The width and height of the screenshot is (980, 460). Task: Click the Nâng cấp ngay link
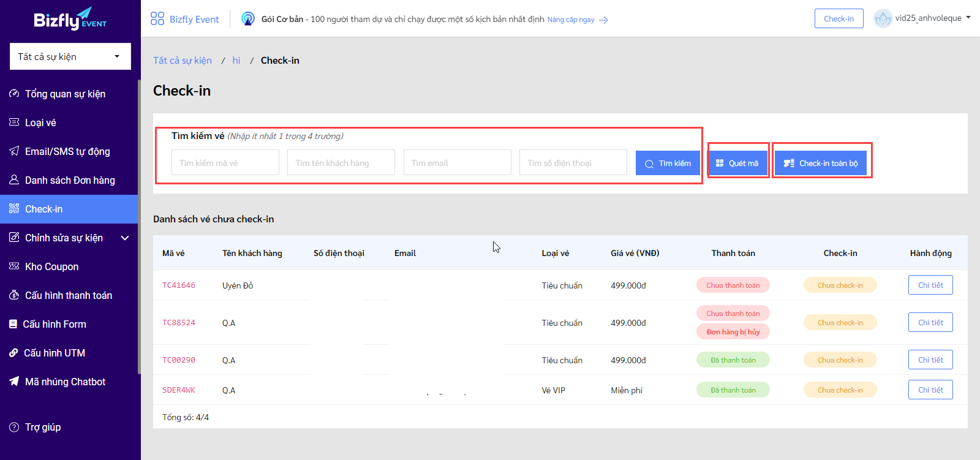click(x=571, y=20)
